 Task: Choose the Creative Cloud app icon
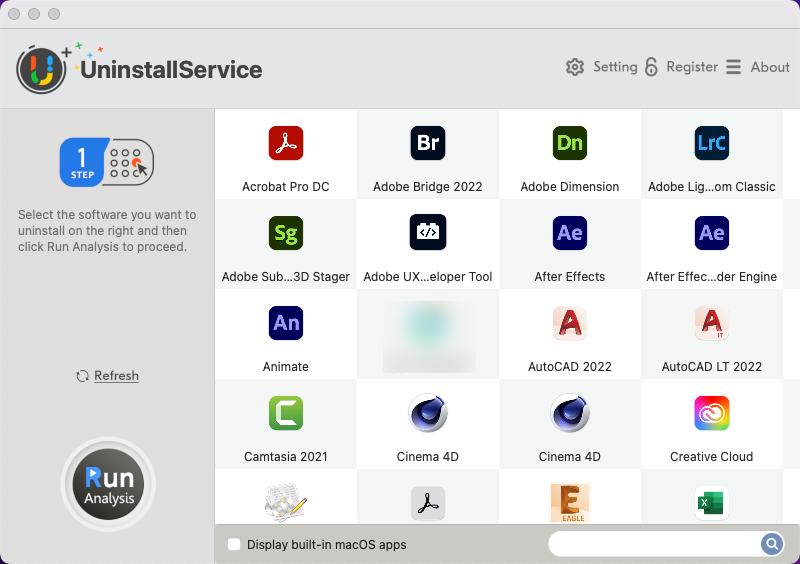[711, 412]
